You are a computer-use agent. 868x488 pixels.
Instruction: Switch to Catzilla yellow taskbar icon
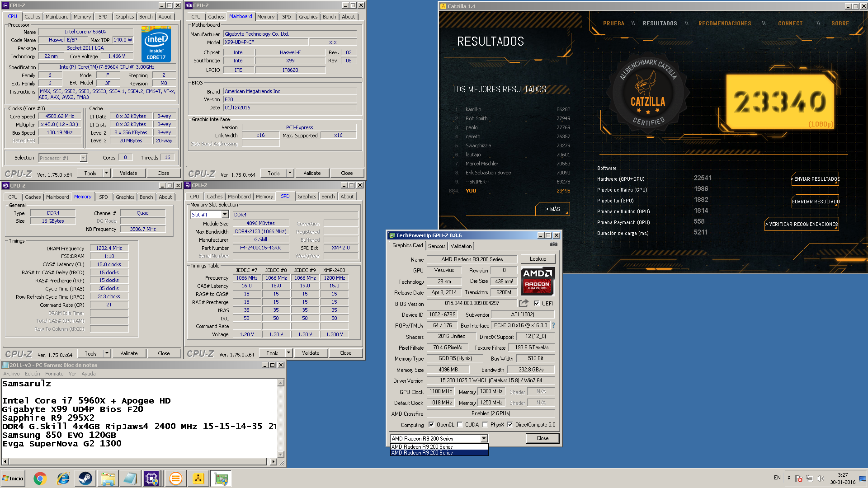pos(198,479)
